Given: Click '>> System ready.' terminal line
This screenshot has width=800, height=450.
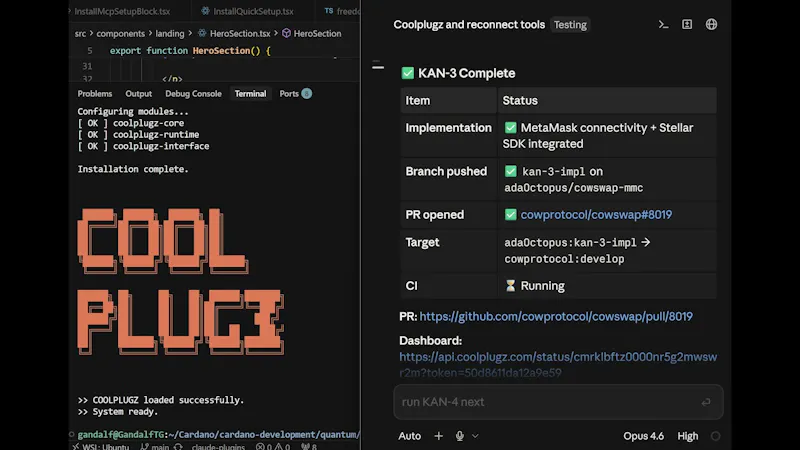Looking at the screenshot, I should 117,411.
